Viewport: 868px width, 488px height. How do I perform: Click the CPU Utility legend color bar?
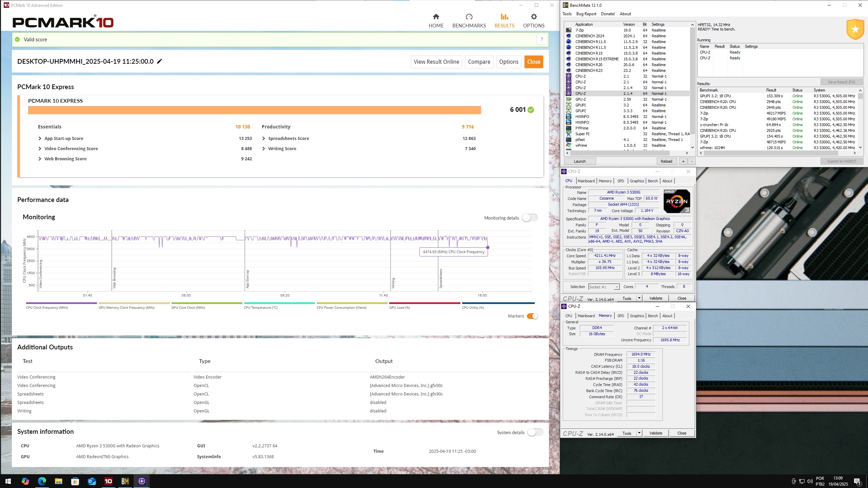pos(498,303)
